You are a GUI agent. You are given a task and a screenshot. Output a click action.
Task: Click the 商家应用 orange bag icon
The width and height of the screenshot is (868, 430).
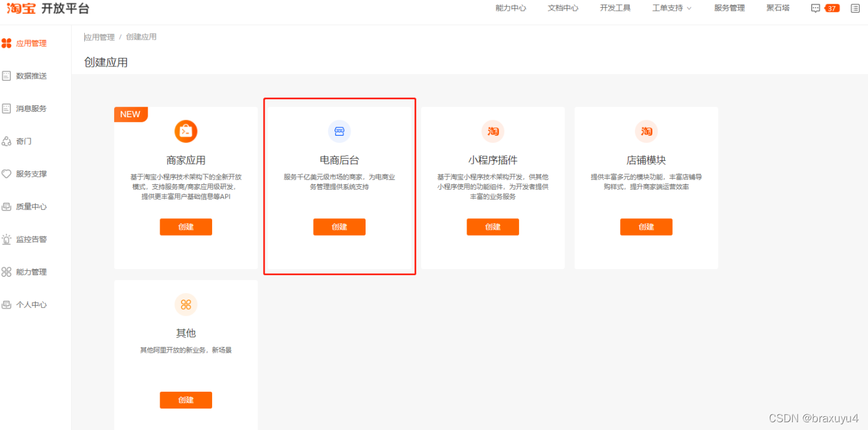(186, 131)
